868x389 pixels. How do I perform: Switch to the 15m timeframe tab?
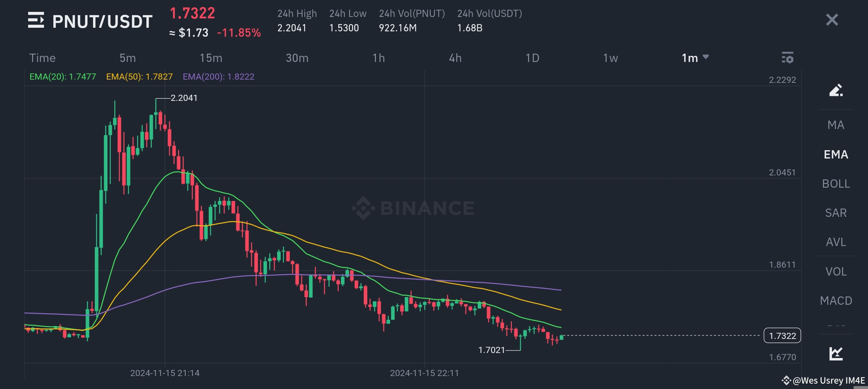coord(211,58)
